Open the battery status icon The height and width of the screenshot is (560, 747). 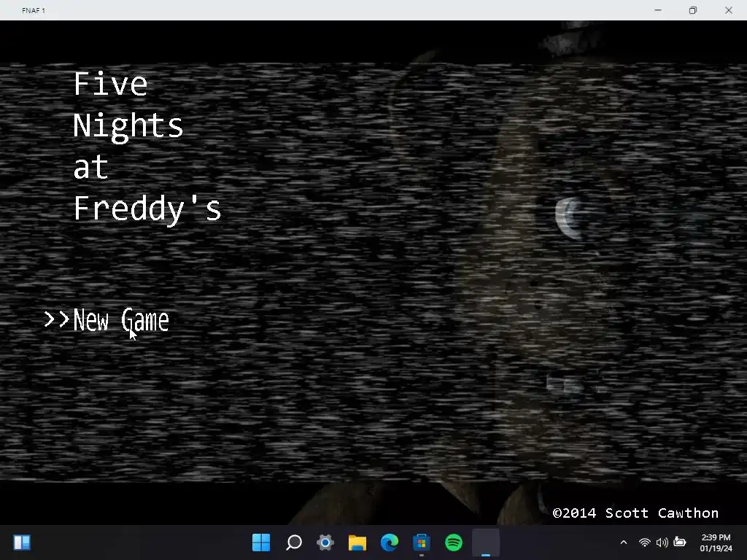click(680, 542)
